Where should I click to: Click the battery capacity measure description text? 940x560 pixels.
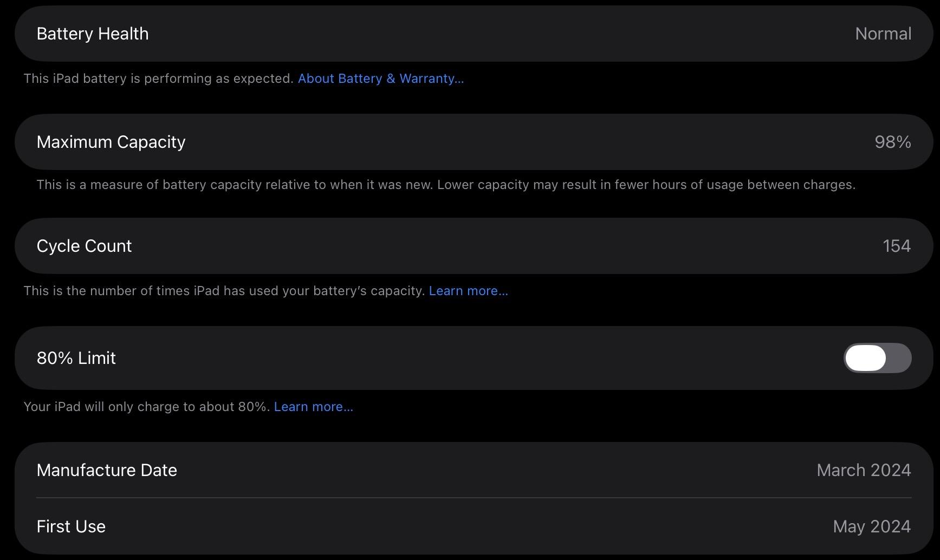tap(445, 185)
